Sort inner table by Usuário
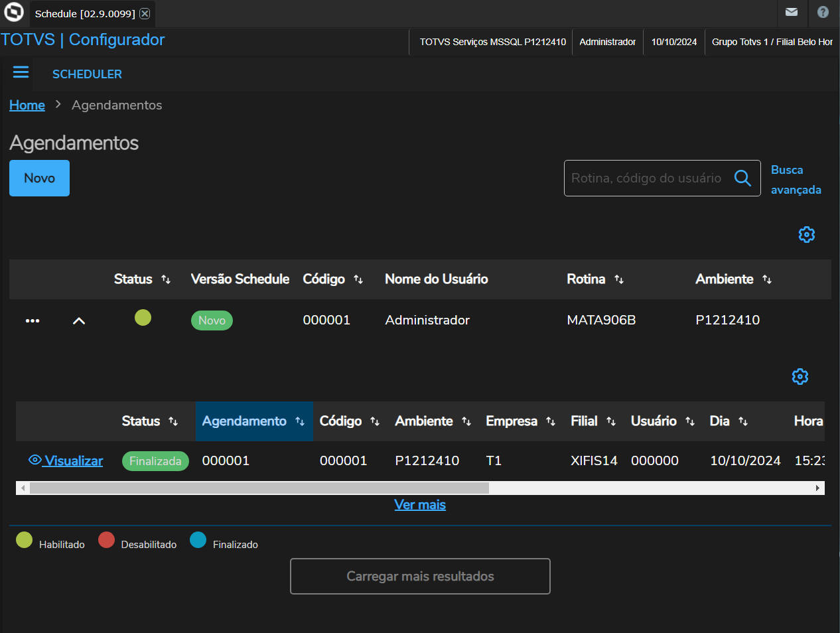This screenshot has width=840, height=633. click(x=690, y=421)
